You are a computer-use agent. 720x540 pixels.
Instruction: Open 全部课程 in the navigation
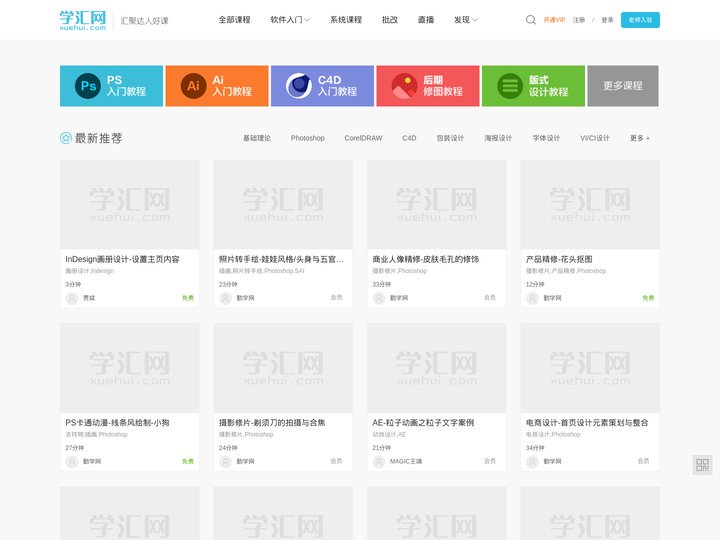[234, 20]
